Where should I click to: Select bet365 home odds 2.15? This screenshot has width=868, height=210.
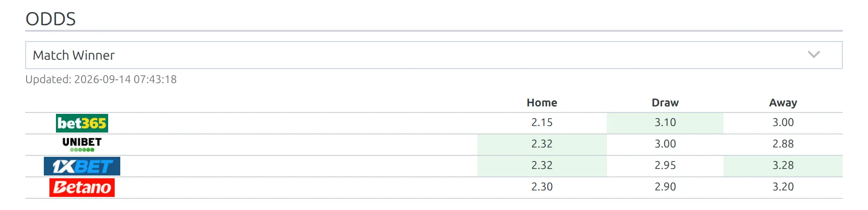542,123
